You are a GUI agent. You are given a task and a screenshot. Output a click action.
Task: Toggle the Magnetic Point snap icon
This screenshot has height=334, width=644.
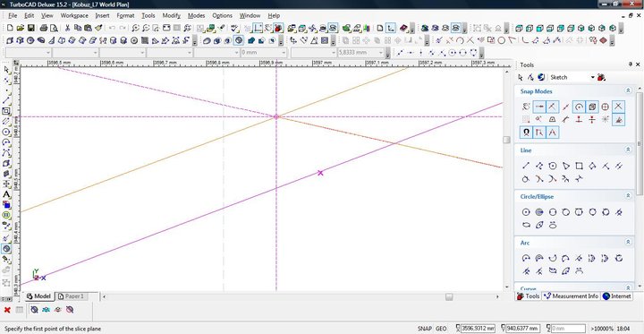[x=526, y=133]
